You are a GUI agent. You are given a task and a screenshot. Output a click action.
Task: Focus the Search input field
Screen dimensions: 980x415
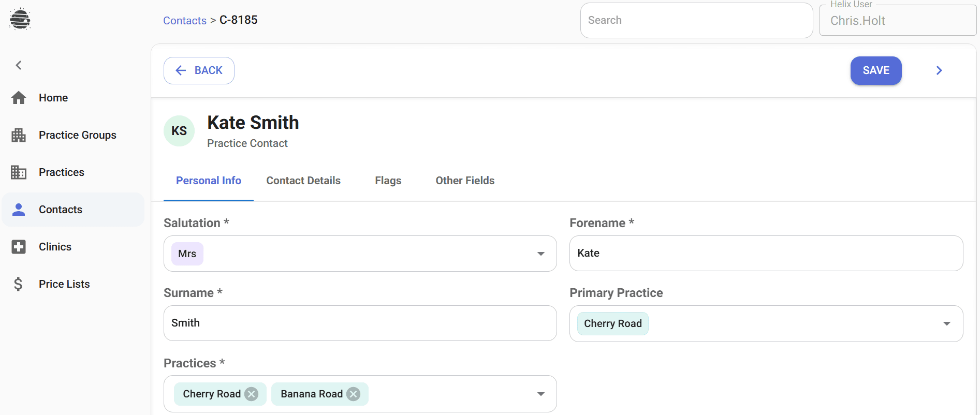pos(696,21)
